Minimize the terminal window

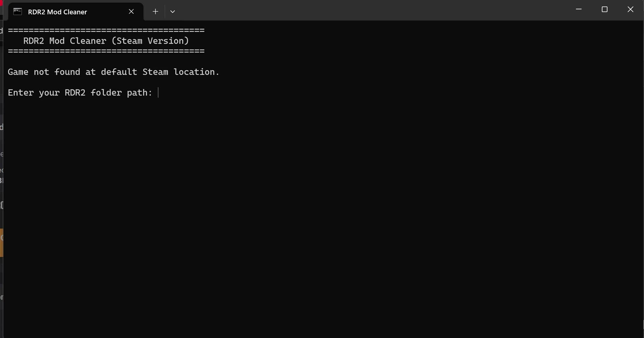pyautogui.click(x=579, y=10)
